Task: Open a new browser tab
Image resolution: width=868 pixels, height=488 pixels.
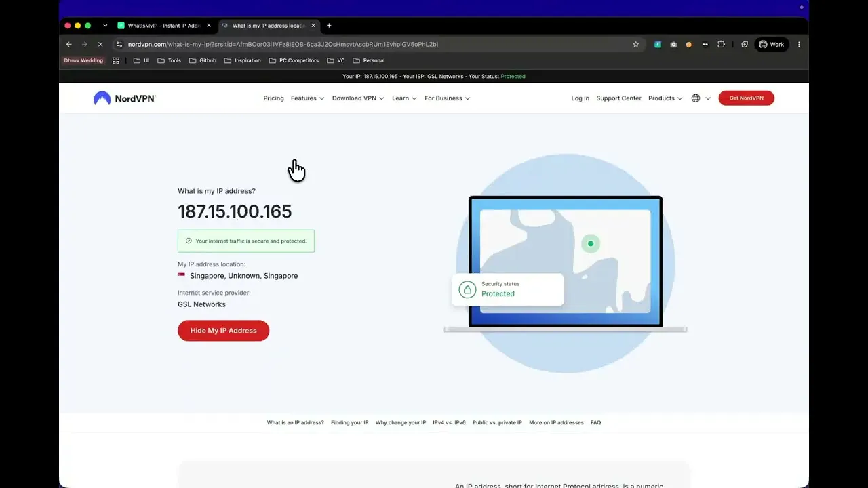Action: [x=329, y=26]
